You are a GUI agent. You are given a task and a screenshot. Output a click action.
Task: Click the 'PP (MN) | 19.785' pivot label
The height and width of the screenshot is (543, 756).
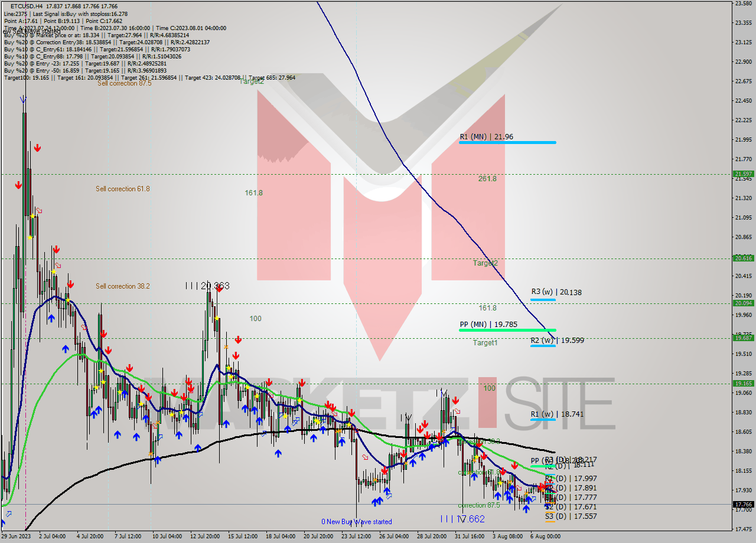pyautogui.click(x=488, y=324)
